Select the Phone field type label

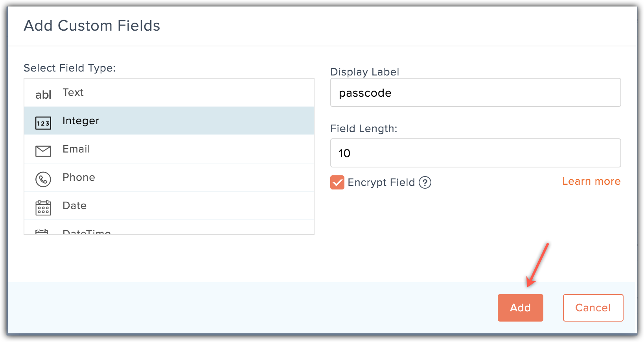click(x=79, y=177)
